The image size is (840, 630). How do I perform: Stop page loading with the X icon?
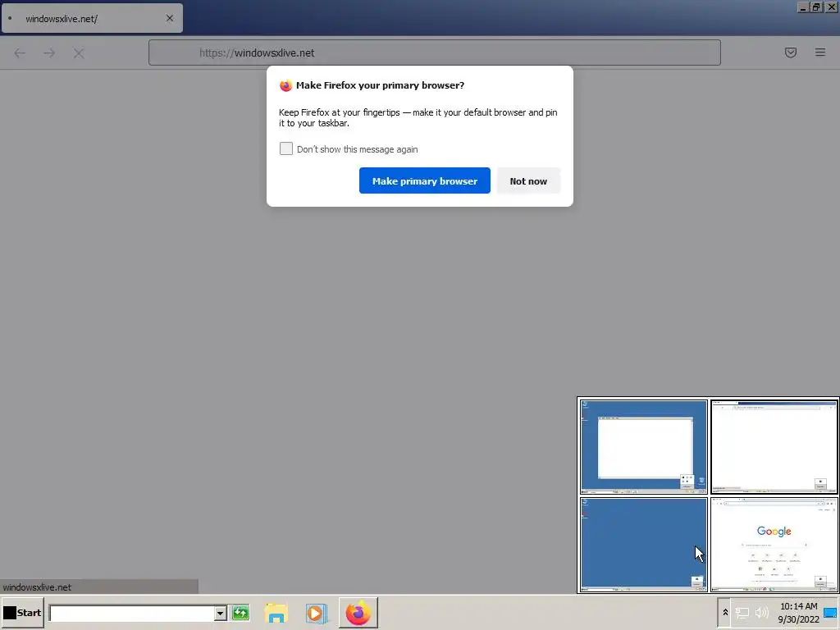pos(79,53)
